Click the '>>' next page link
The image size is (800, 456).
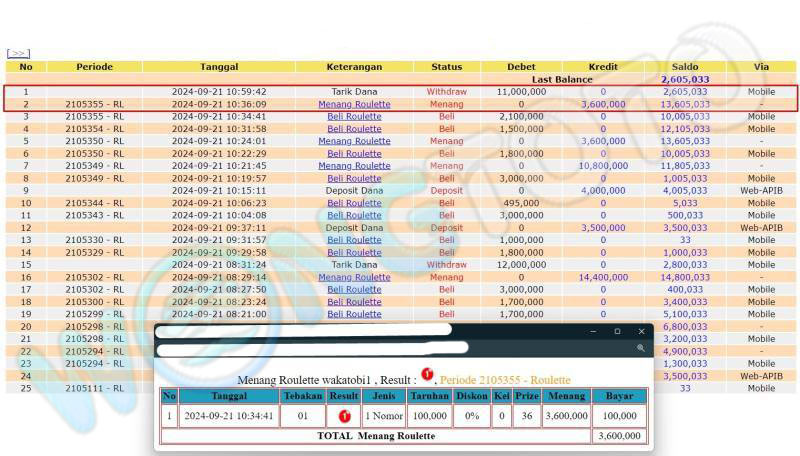click(18, 54)
